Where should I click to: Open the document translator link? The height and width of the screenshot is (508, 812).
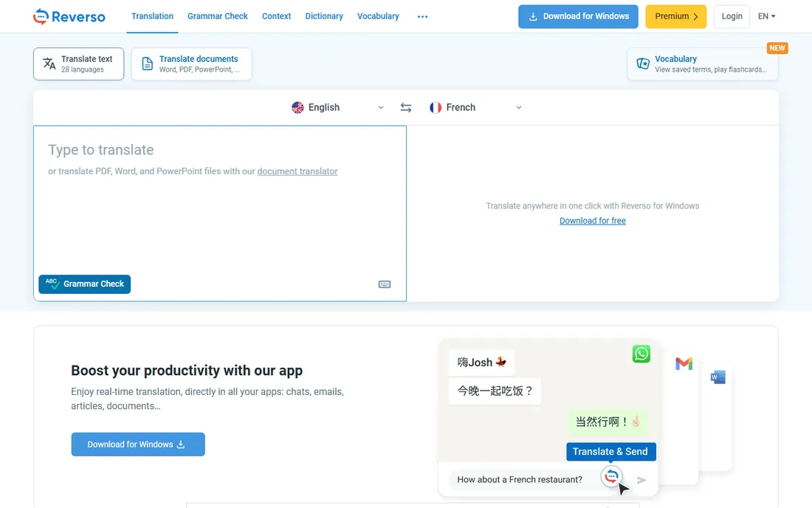pos(297,171)
